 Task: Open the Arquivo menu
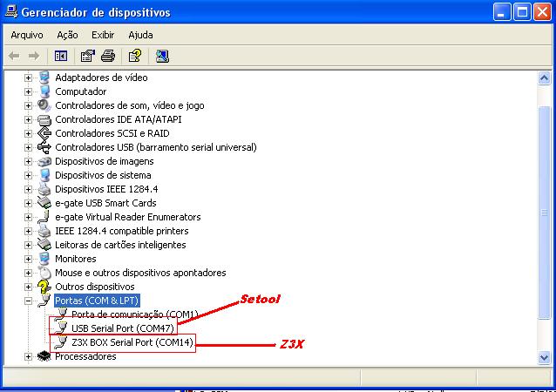[x=27, y=35]
